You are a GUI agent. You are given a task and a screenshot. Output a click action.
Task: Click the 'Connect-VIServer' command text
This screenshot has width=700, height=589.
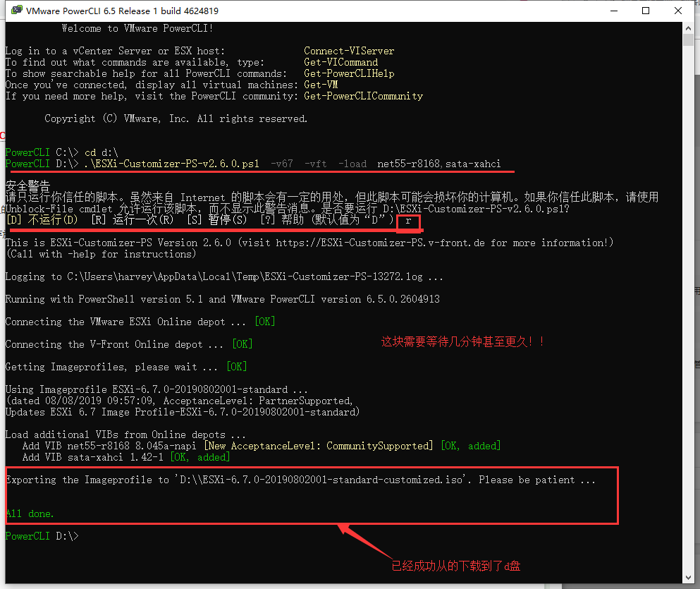click(x=349, y=51)
